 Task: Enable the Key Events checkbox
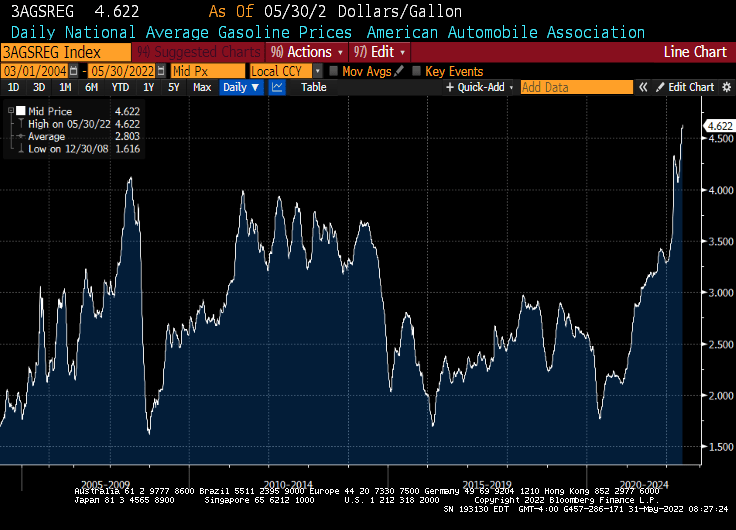(416, 71)
